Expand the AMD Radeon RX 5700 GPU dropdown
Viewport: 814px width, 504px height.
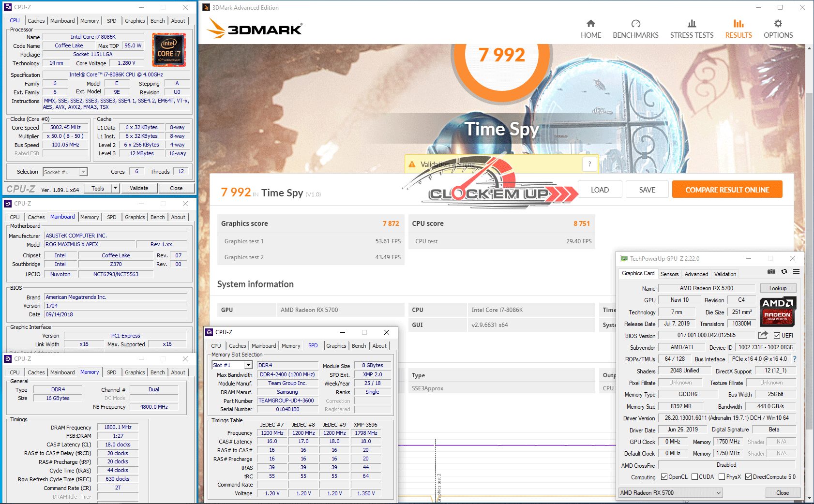[719, 493]
